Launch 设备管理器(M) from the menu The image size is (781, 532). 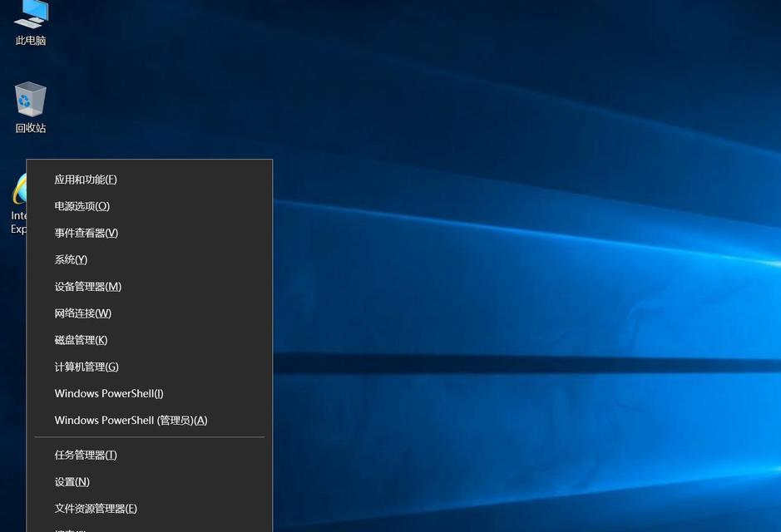pos(150,287)
